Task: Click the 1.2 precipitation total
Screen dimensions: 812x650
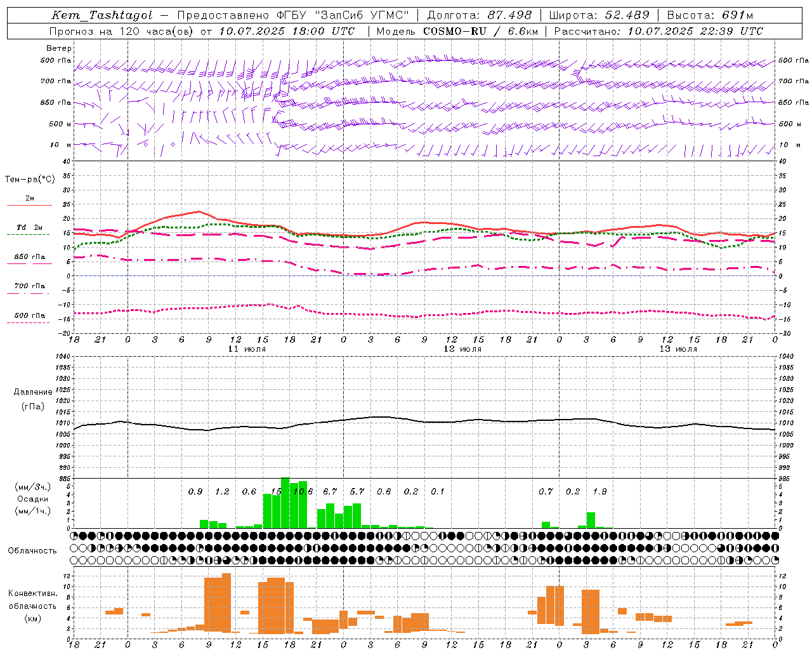Action: pos(222,492)
